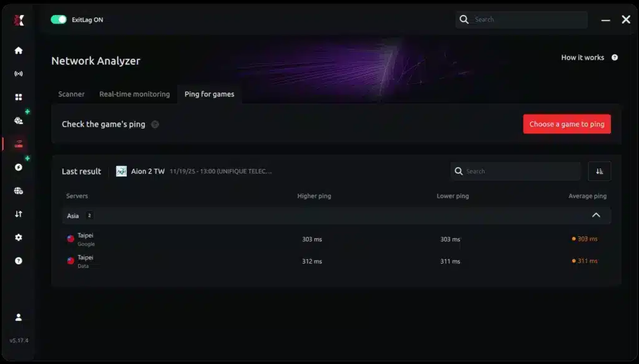639x364 pixels.
Task: Click the results search magnifier icon
Action: pyautogui.click(x=459, y=171)
